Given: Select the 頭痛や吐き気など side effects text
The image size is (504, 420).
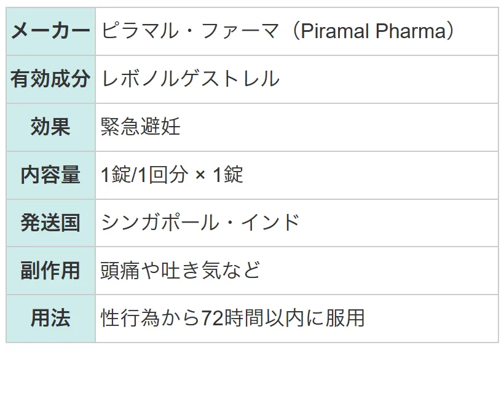Looking at the screenshot, I should click(x=180, y=271).
